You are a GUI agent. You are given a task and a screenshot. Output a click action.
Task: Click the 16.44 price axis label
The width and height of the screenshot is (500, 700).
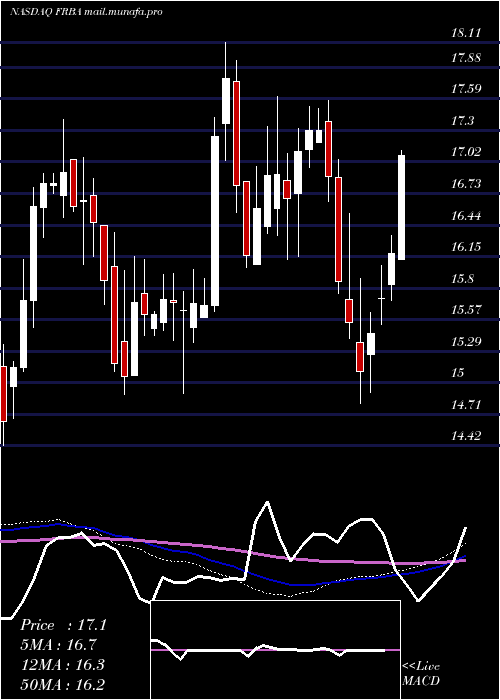[466, 216]
